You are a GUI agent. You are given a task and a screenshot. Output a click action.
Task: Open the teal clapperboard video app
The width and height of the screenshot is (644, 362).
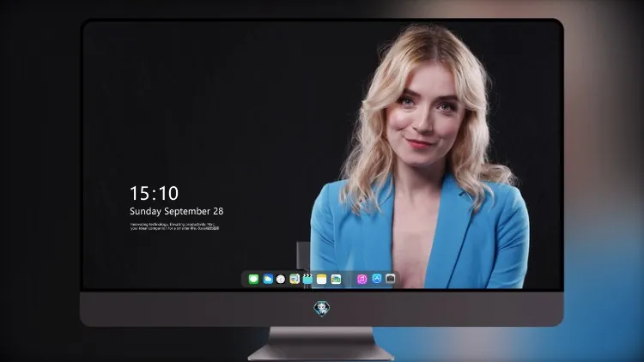pos(307,280)
